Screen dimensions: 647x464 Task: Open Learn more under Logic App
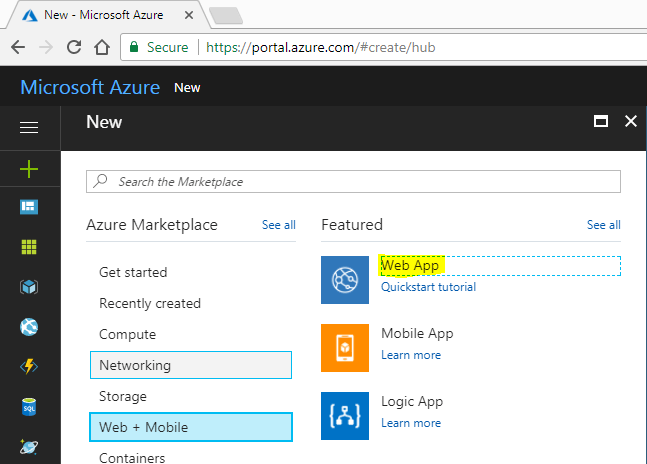click(x=411, y=423)
